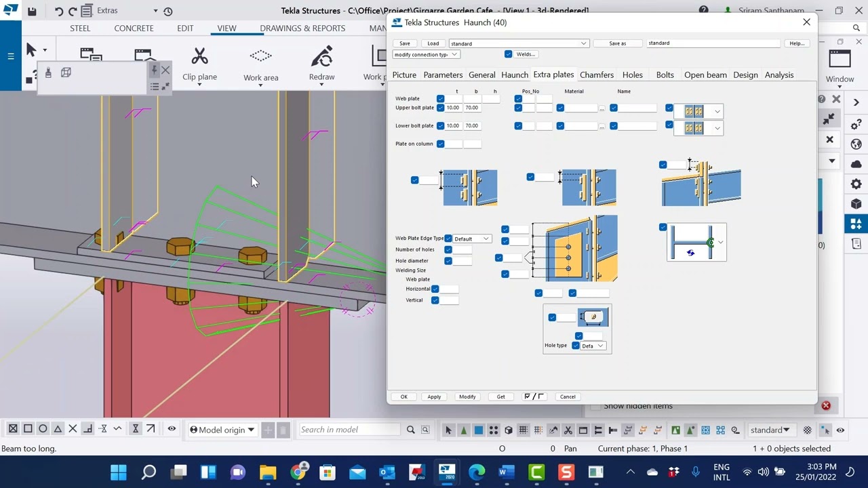Screen dimensions: 868x488
Task: Click the Modify button
Action: pyautogui.click(x=467, y=396)
